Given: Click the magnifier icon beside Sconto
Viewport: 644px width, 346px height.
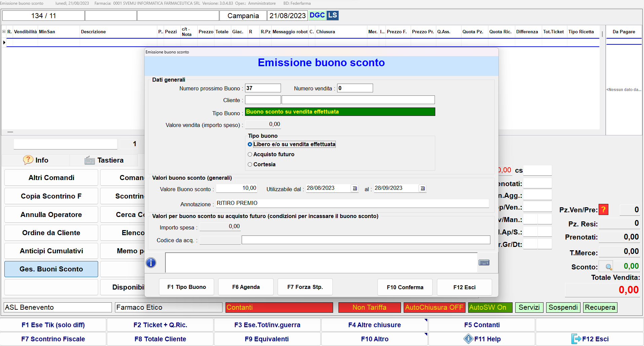Looking at the screenshot, I should (x=608, y=267).
